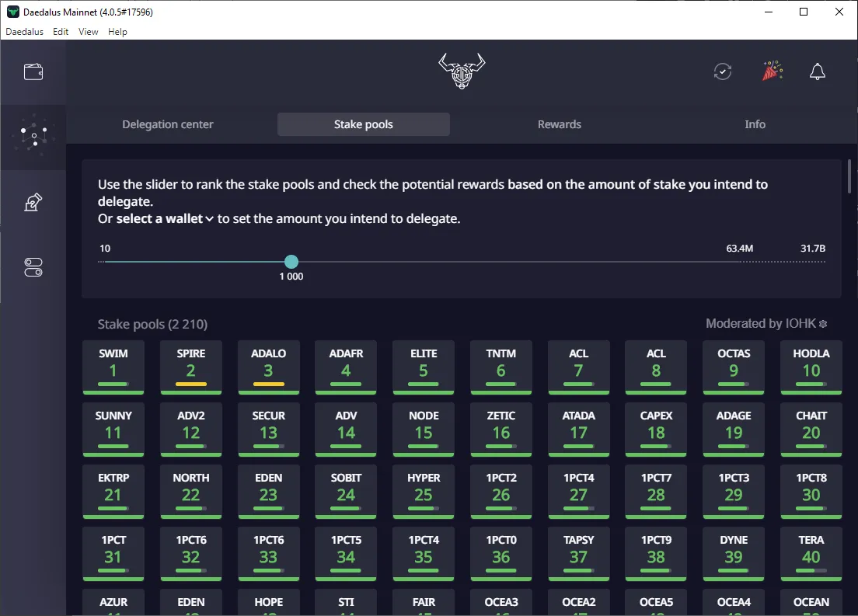Open the Help menu
Image resolution: width=858 pixels, height=616 pixels.
tap(117, 32)
